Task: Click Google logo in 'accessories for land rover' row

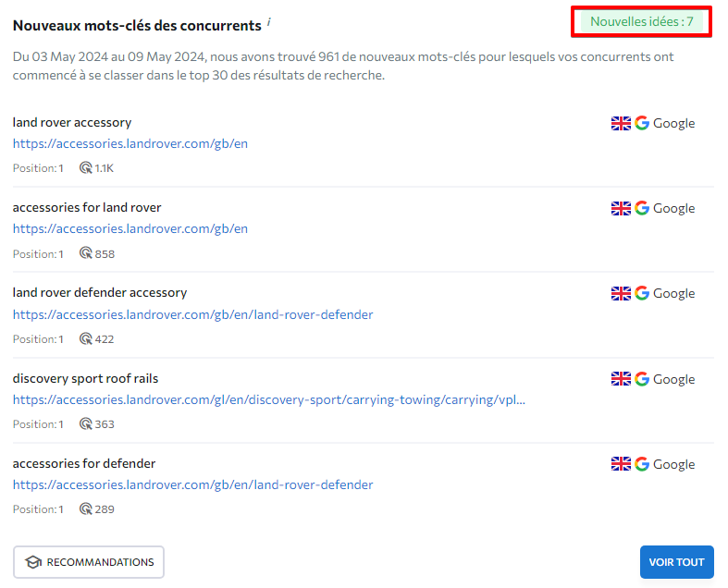Action: [x=642, y=208]
